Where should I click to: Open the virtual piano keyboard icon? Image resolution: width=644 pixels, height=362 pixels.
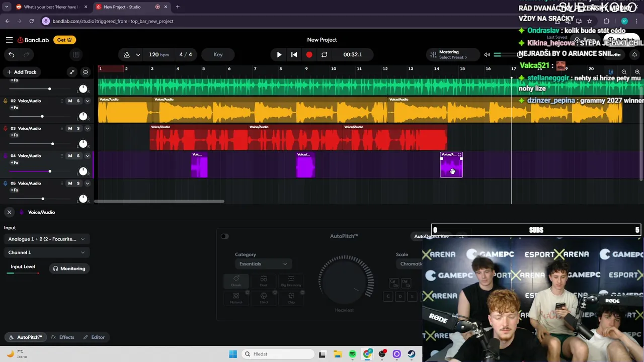tap(75, 54)
